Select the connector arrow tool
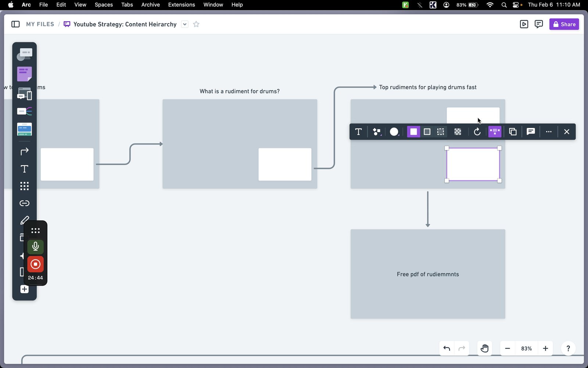 [24, 151]
